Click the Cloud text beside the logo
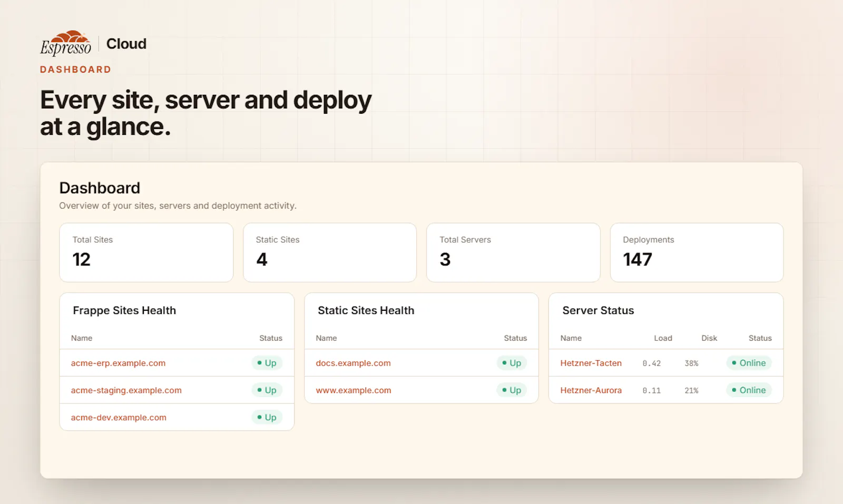Image resolution: width=843 pixels, height=504 pixels. [x=126, y=44]
